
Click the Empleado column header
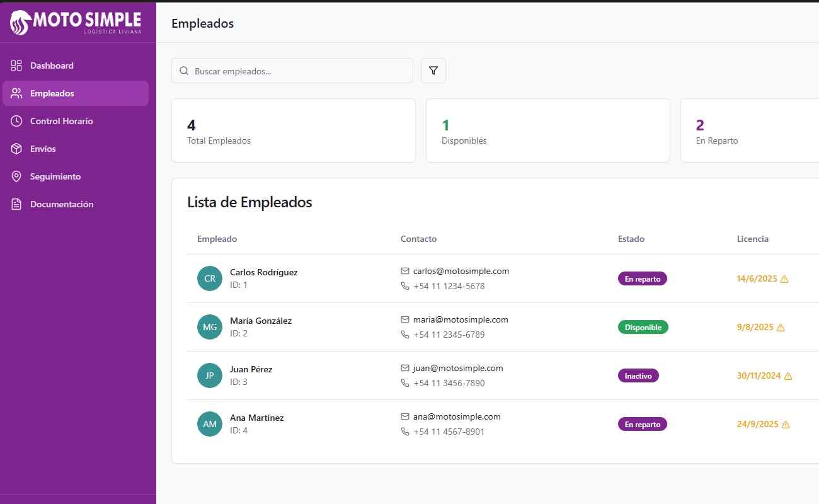[x=217, y=239]
